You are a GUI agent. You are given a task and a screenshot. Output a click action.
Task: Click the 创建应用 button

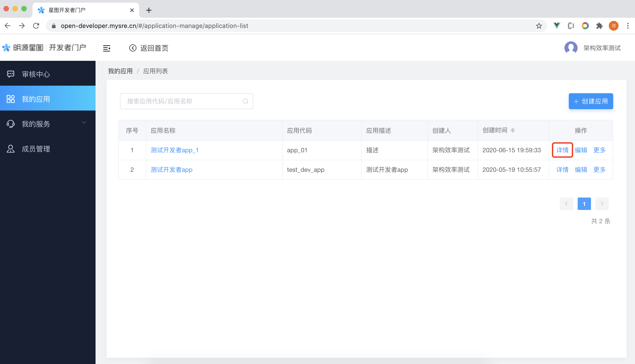(x=591, y=101)
